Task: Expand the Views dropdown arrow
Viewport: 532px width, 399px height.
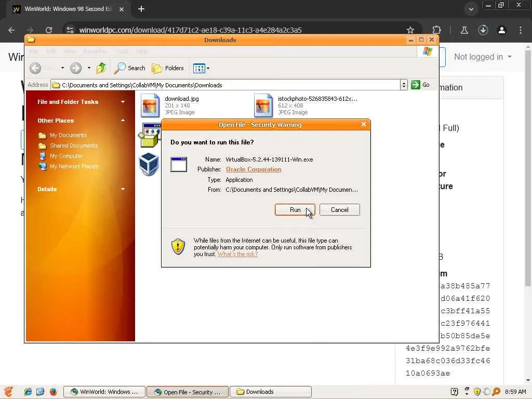Action: click(x=208, y=68)
